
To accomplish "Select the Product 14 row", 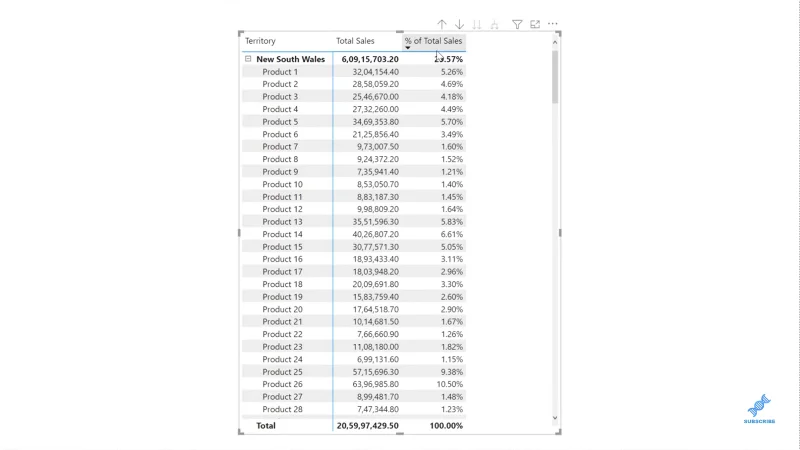I will pyautogui.click(x=354, y=234).
